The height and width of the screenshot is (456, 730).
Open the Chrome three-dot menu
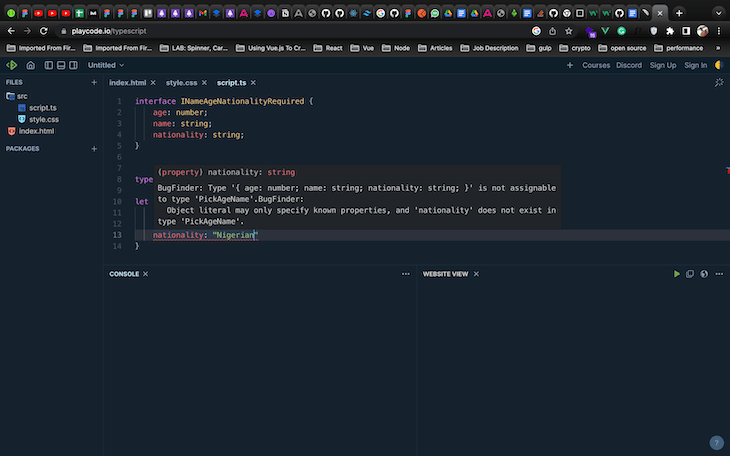[x=719, y=31]
